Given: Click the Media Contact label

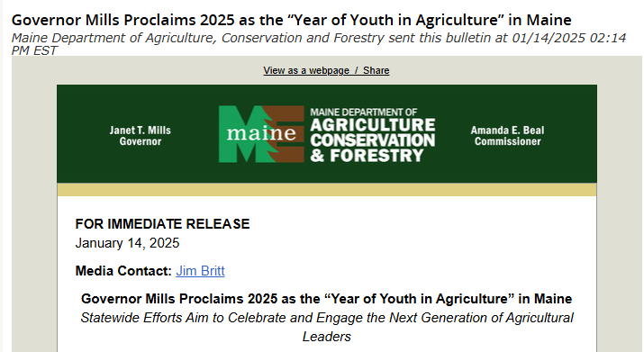Looking at the screenshot, I should tap(123, 271).
